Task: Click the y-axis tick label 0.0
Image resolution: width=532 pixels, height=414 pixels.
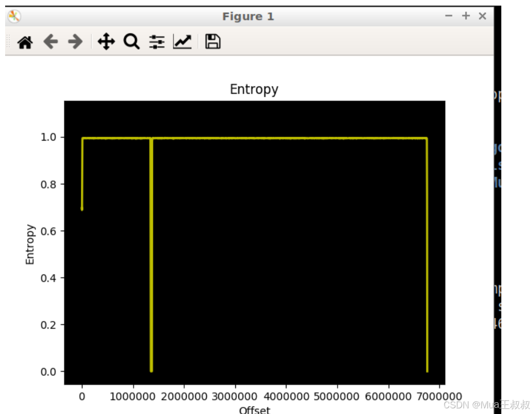Action: click(x=49, y=372)
